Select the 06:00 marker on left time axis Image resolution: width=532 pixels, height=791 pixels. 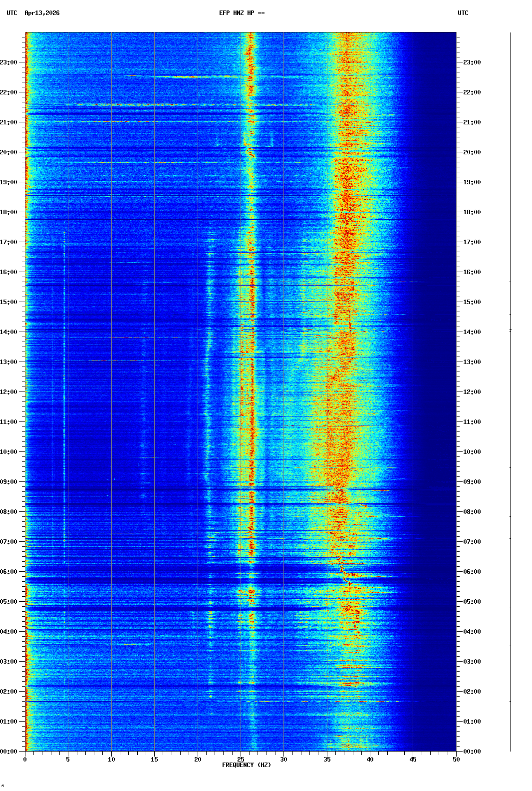pyautogui.click(x=9, y=572)
